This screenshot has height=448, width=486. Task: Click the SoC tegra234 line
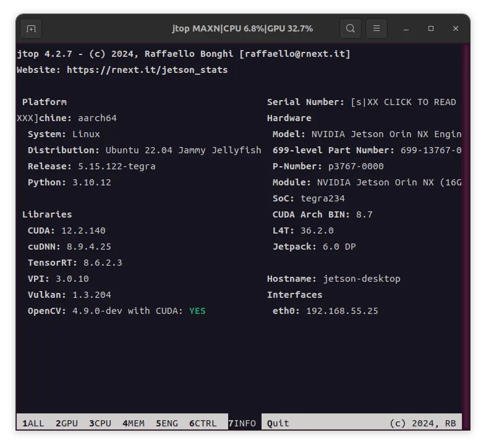click(309, 198)
